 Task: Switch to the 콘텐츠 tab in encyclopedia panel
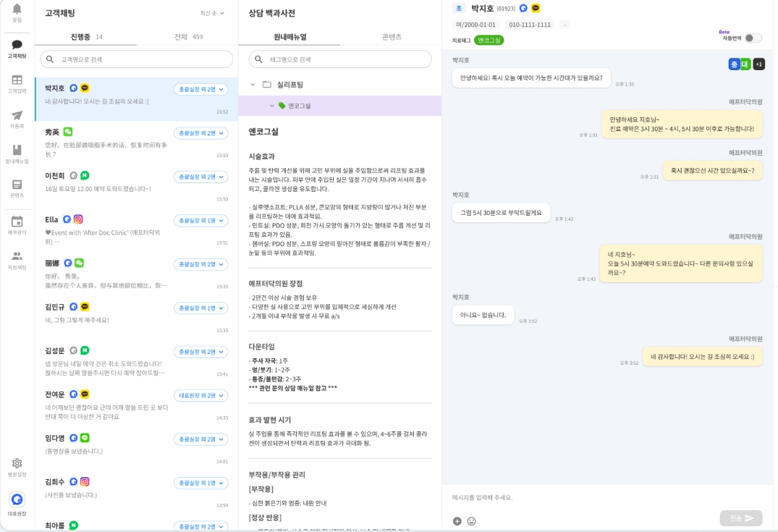[x=392, y=37]
